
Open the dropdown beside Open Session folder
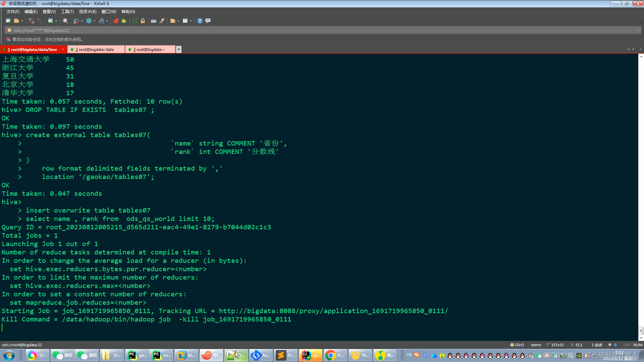coord(22,21)
